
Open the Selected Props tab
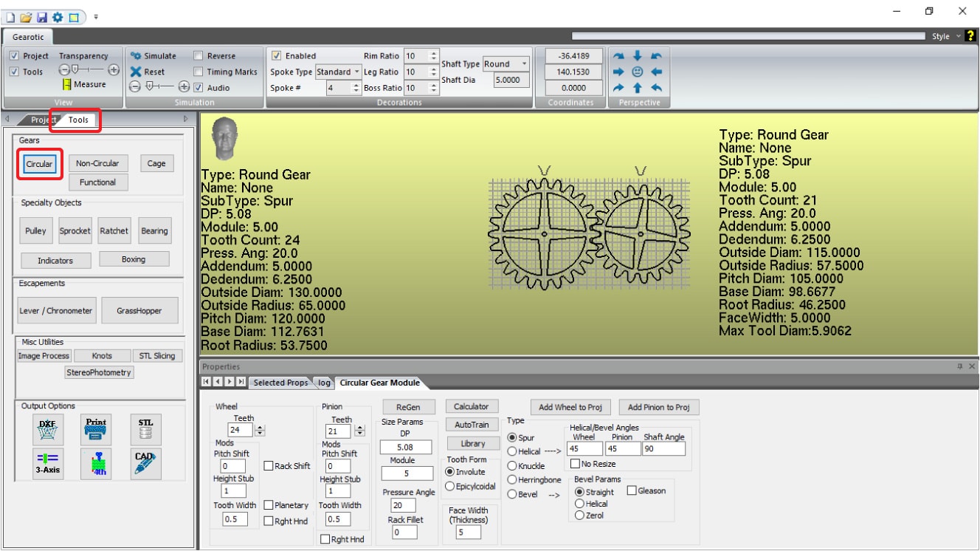(279, 383)
